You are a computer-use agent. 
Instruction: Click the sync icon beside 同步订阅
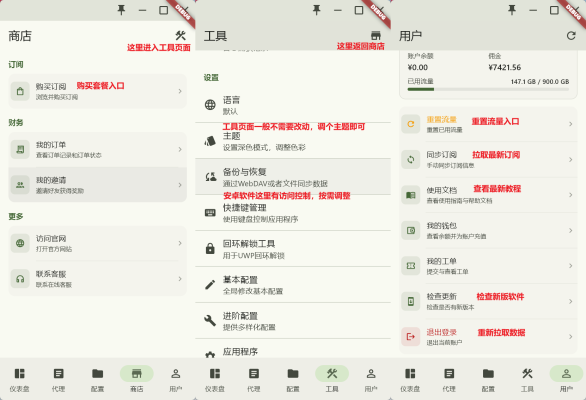(x=411, y=160)
